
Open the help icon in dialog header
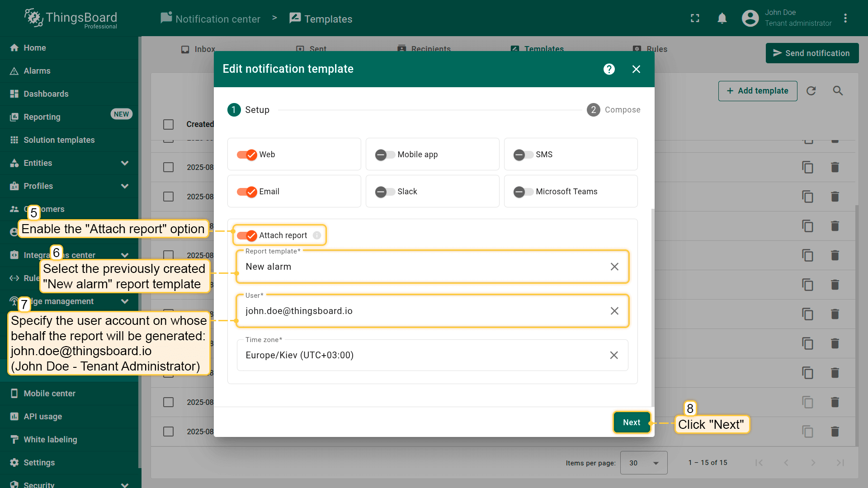tap(609, 69)
